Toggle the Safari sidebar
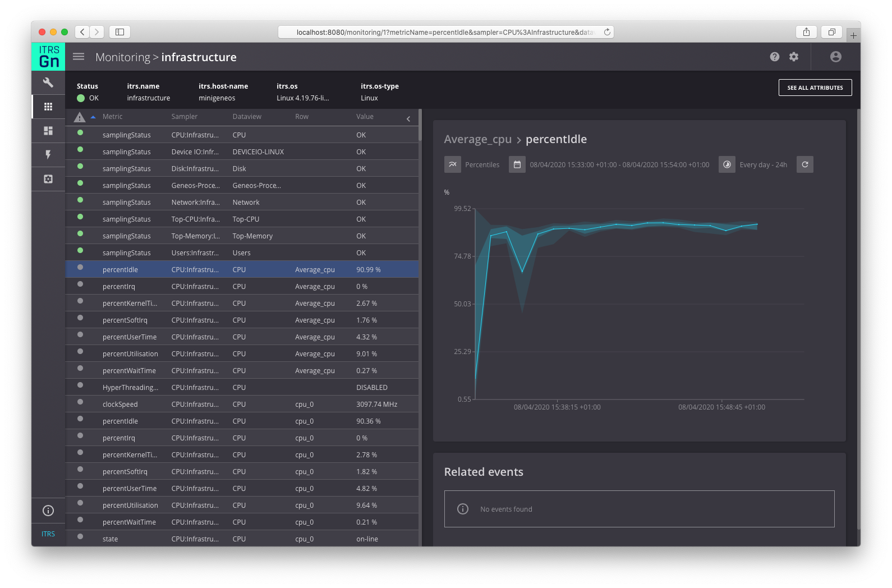Image resolution: width=892 pixels, height=588 pixels. point(119,32)
